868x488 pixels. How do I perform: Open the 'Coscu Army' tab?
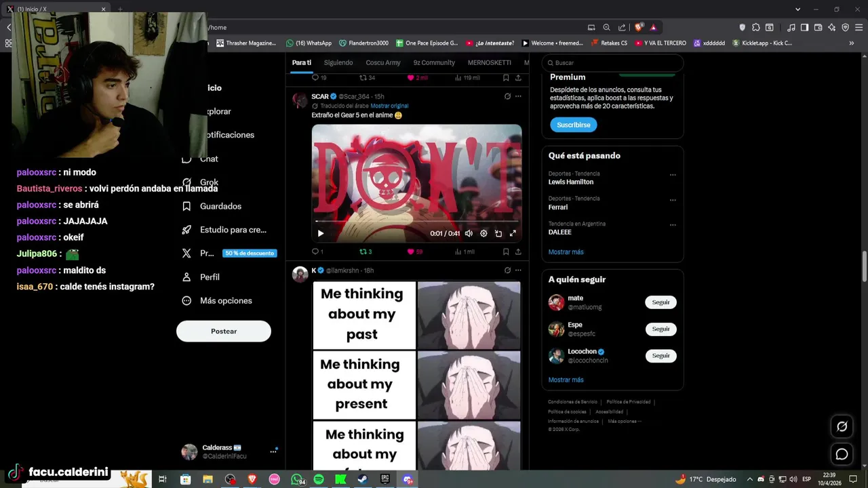(383, 62)
